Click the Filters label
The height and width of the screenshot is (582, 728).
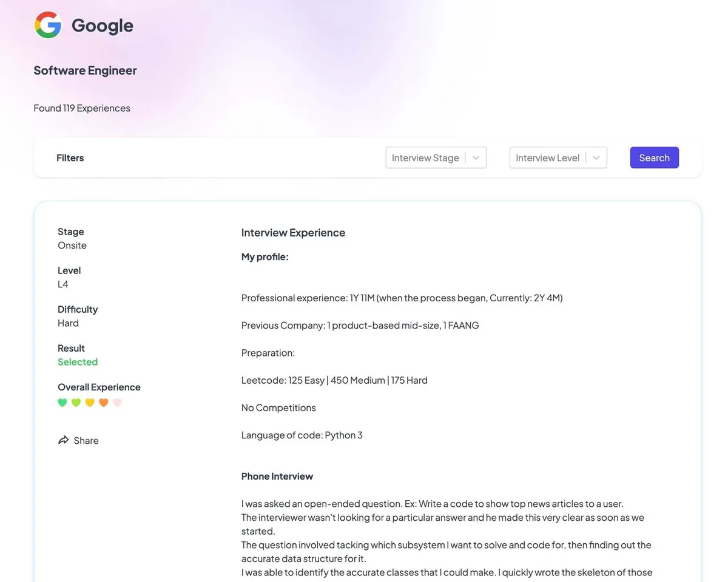point(70,158)
